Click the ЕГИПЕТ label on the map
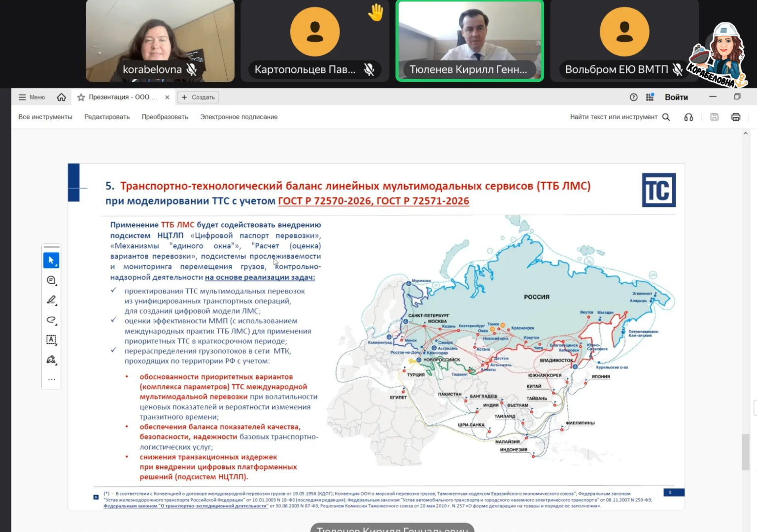 398,397
